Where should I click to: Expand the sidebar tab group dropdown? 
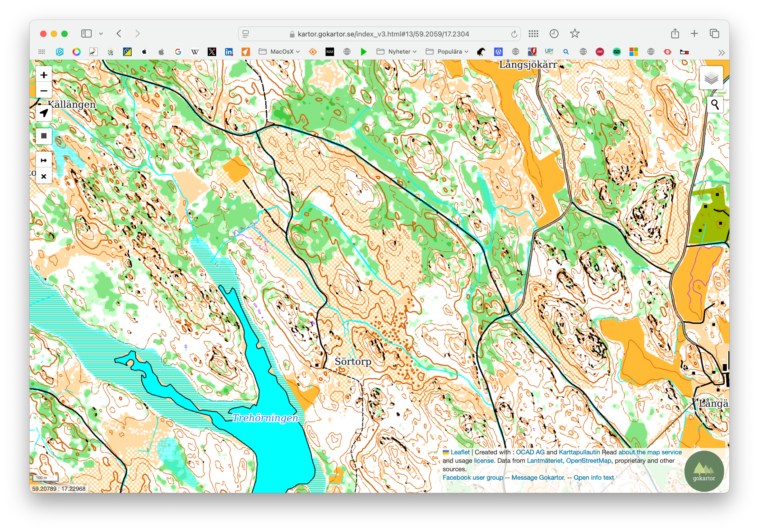[x=101, y=34]
